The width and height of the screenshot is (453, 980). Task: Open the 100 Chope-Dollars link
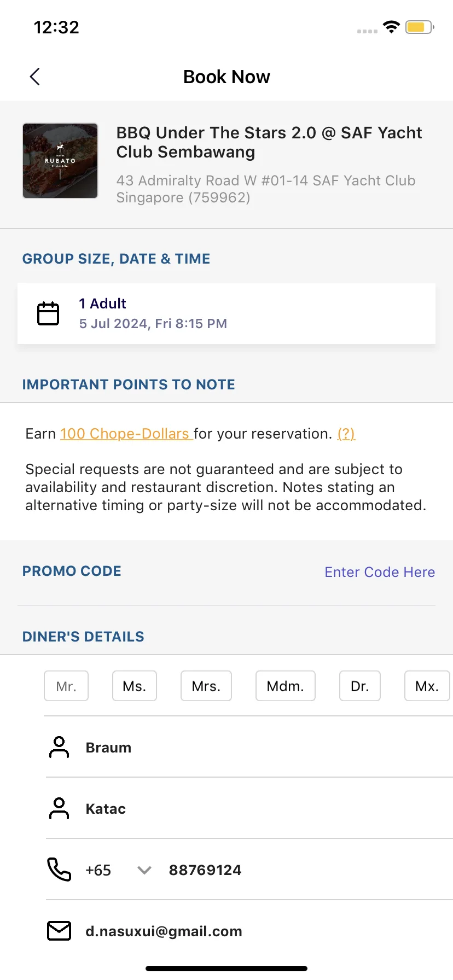pyautogui.click(x=125, y=434)
